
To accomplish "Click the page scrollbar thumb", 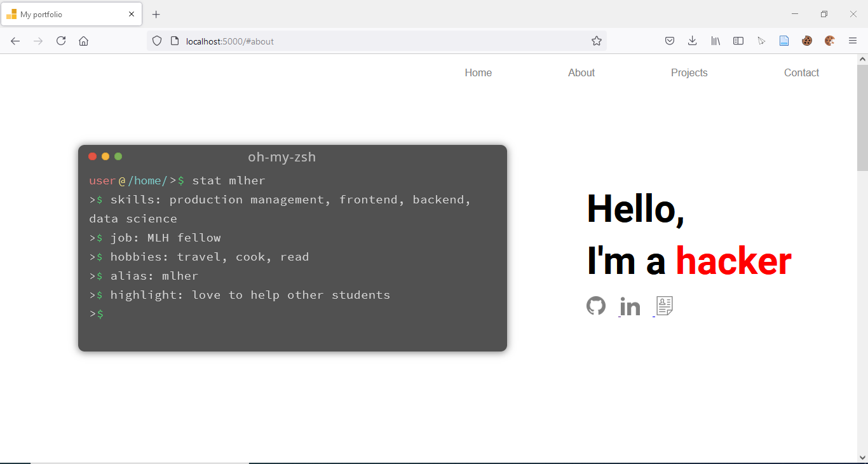I will click(862, 118).
